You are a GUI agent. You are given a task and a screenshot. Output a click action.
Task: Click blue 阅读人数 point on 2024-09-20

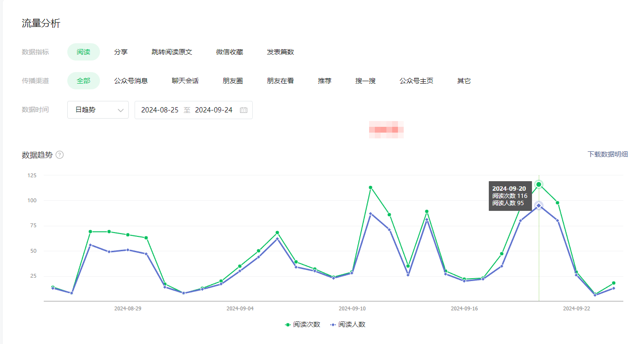click(x=539, y=206)
